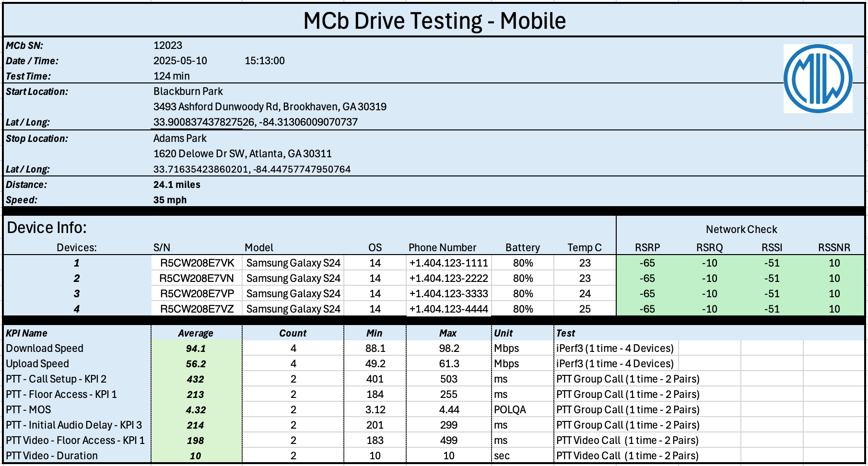This screenshot has height=466, width=868.
Task: Select the start Lat/Long coordinates cell
Action: pos(255,122)
